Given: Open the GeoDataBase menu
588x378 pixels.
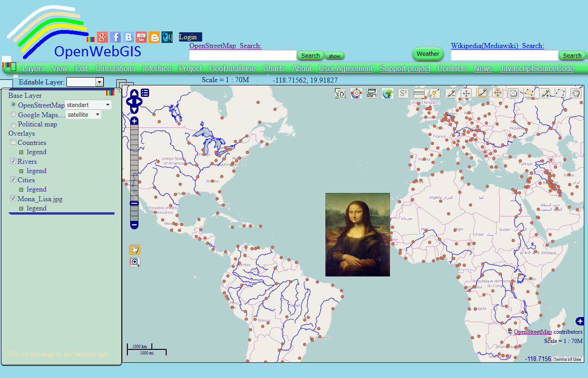Looking at the screenshot, I should 232,68.
